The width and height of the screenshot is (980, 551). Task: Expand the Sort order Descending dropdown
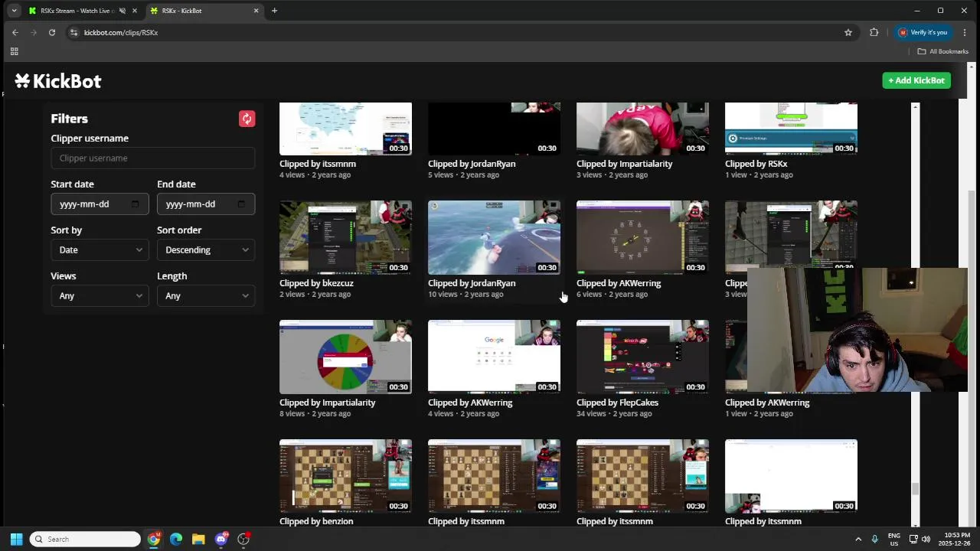click(x=206, y=249)
